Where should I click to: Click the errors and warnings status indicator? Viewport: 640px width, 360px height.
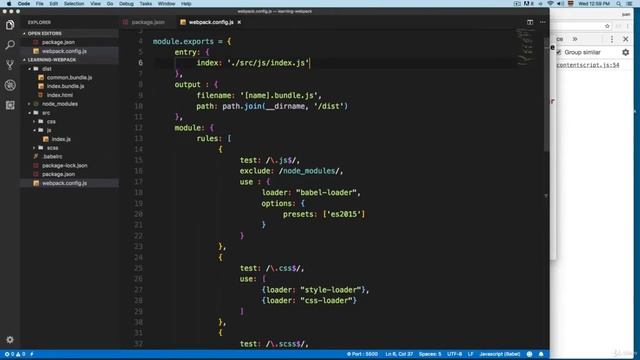(x=15, y=354)
